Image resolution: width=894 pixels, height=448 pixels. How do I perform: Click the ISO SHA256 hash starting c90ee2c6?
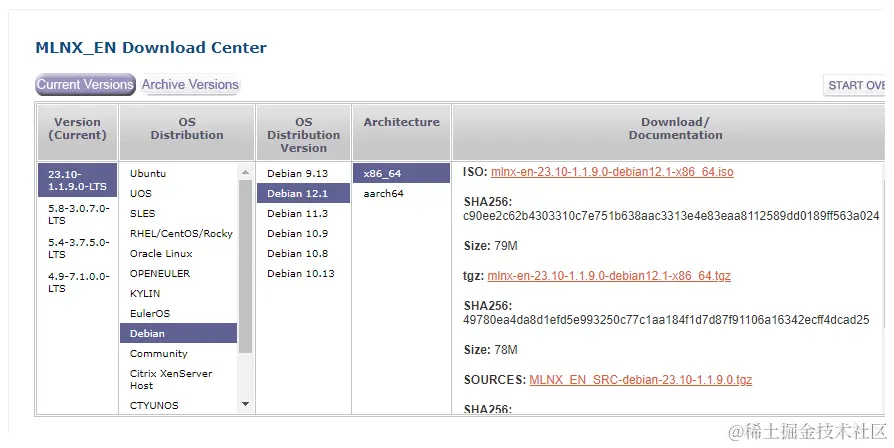[671, 216]
